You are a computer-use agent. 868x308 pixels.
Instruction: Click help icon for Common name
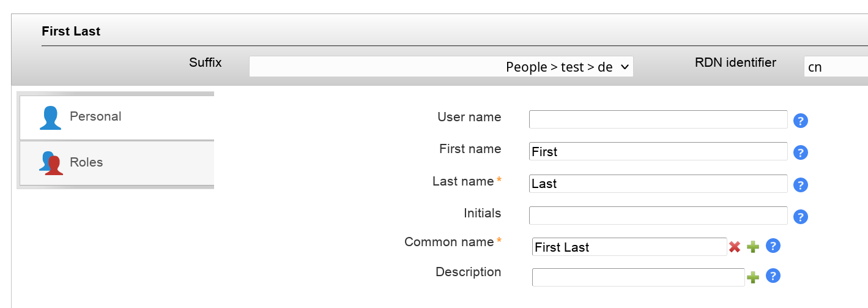(x=773, y=246)
